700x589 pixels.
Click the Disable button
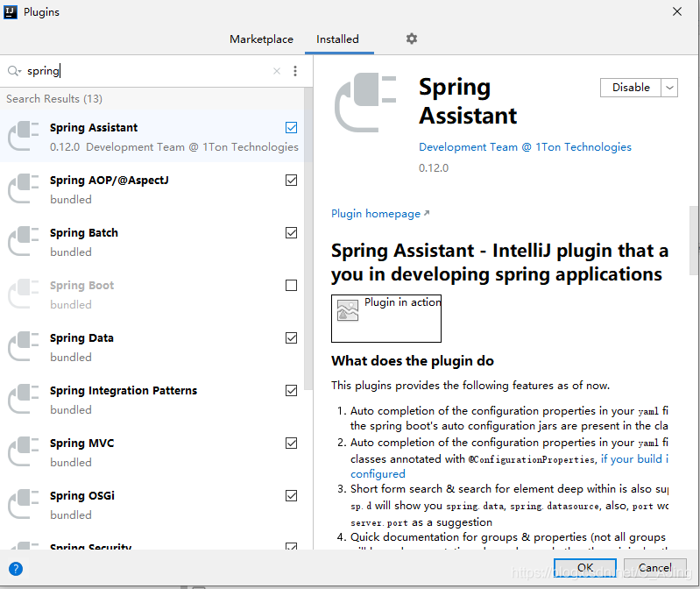[631, 88]
